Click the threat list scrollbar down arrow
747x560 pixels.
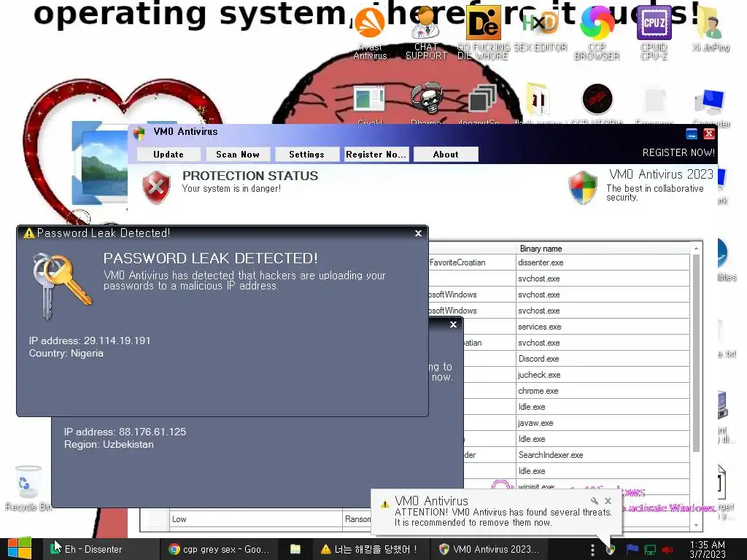[x=696, y=525]
